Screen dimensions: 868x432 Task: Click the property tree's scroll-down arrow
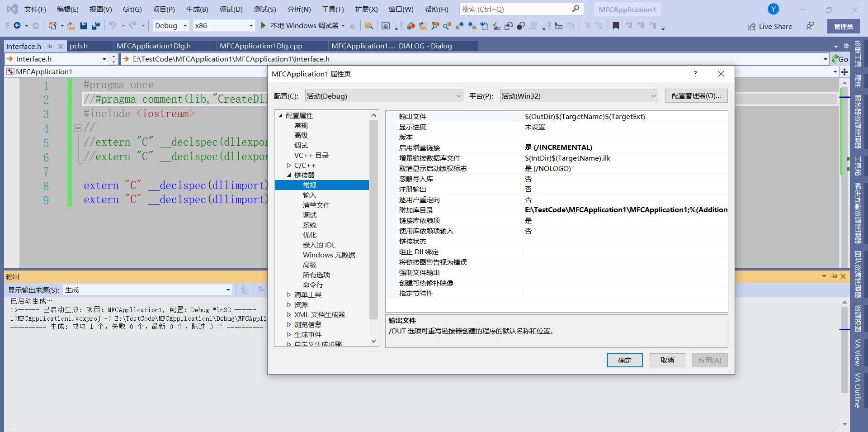pyautogui.click(x=373, y=342)
